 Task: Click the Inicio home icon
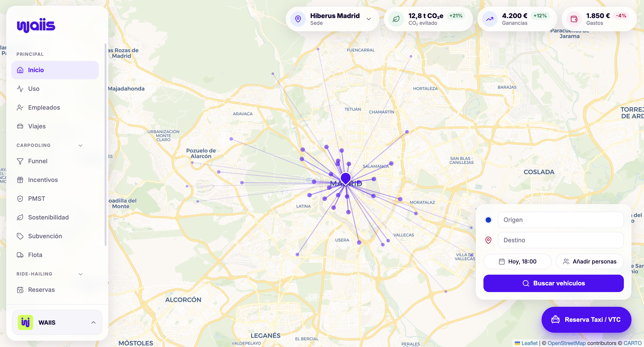coord(20,70)
